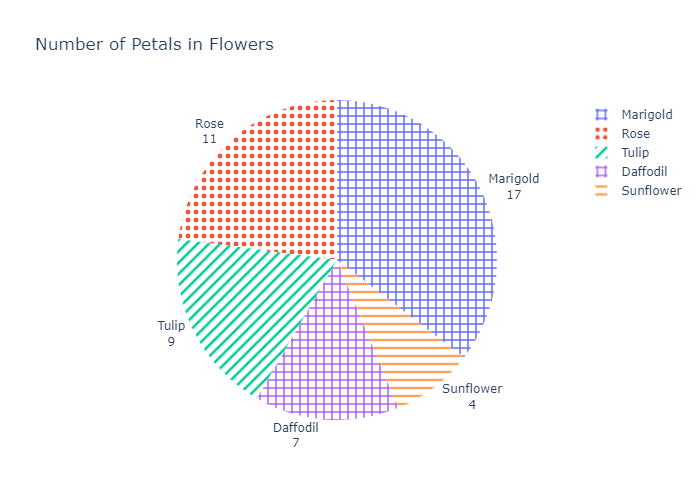700x500 pixels.
Task: Toggle Tulip visibility via legend label
Action: pyautogui.click(x=635, y=153)
